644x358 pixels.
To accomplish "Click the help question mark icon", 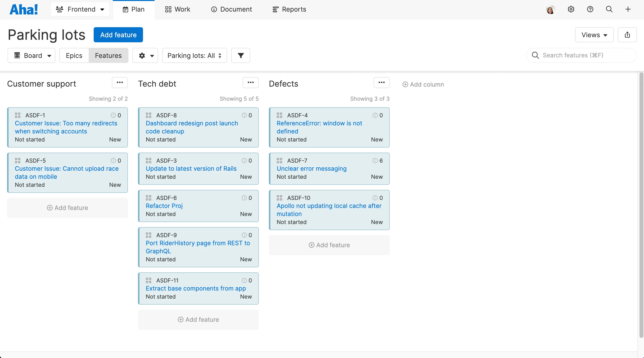I will [590, 9].
